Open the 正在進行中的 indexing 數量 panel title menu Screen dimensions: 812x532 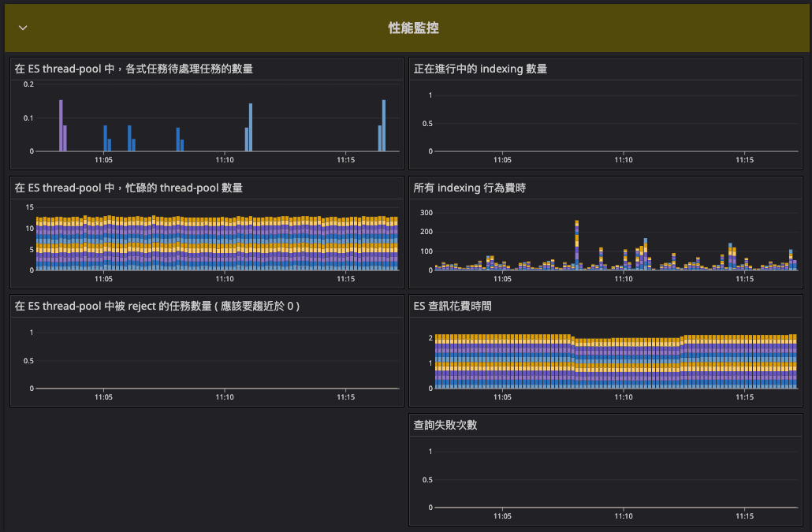480,69
